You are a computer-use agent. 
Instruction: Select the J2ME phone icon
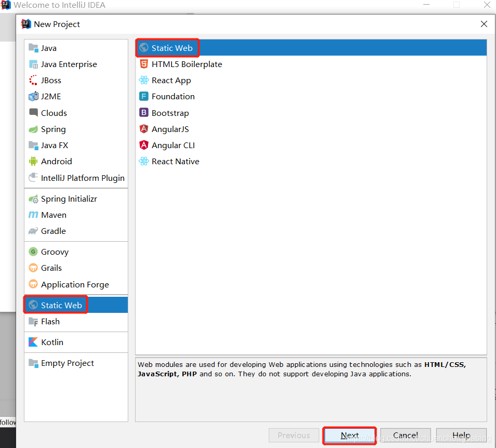pos(33,97)
